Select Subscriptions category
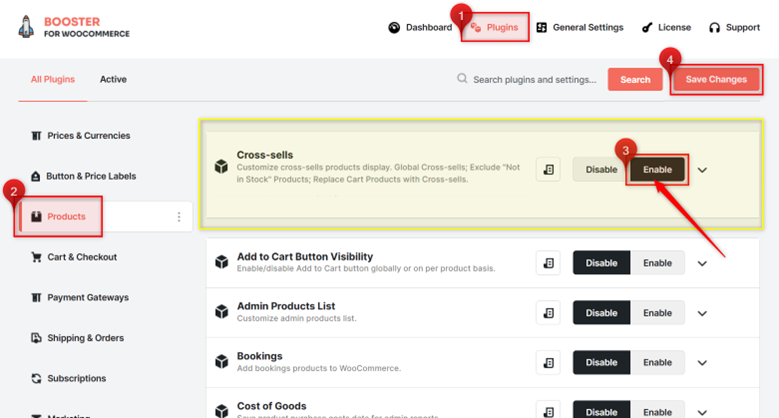 click(x=69, y=378)
